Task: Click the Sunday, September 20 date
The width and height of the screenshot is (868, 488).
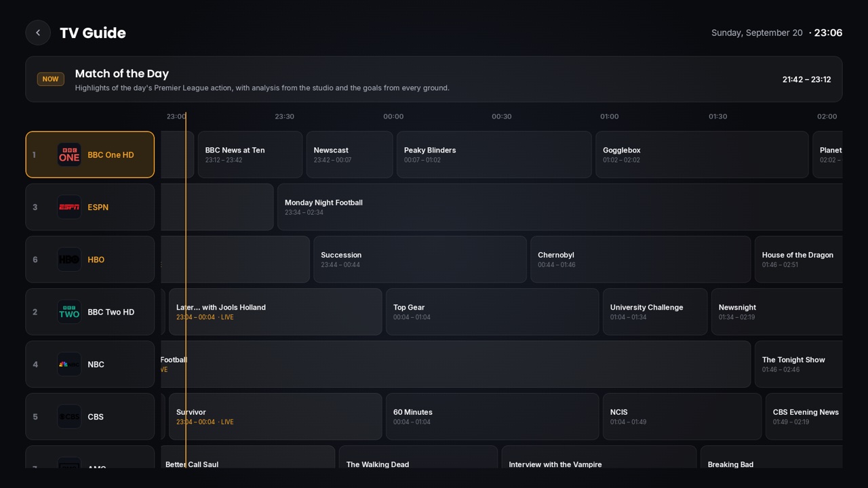Action: coord(757,33)
